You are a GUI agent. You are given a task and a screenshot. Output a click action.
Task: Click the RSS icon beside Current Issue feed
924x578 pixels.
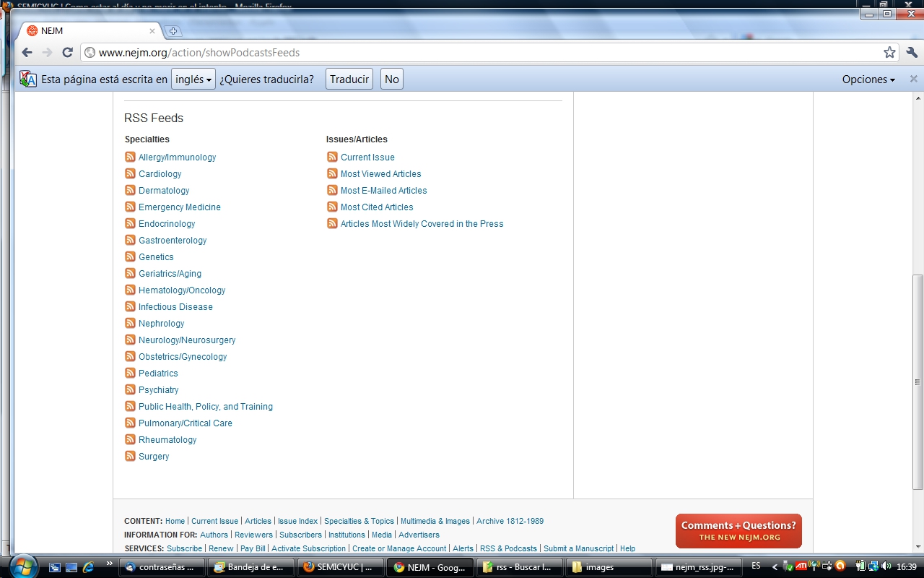point(332,157)
